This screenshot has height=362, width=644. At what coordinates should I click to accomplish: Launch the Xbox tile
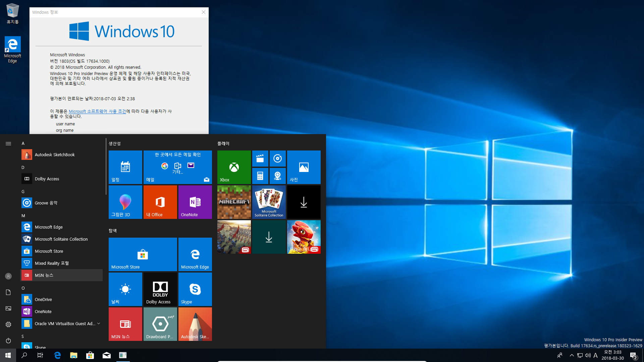(x=234, y=167)
